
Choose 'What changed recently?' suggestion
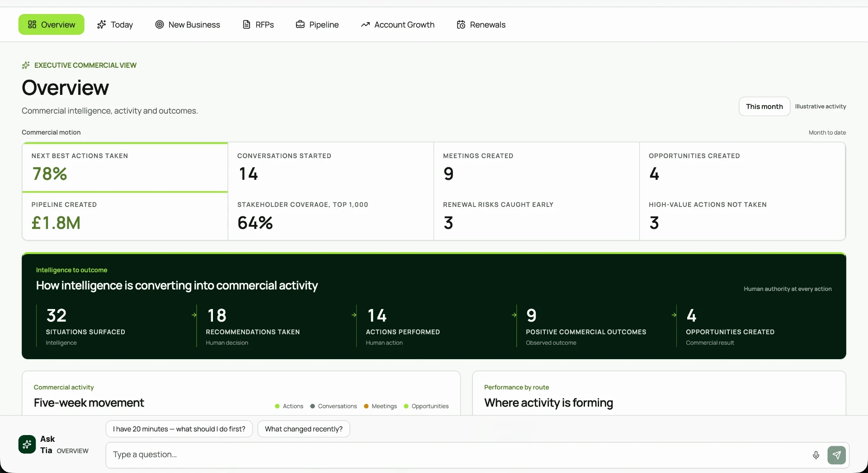coord(304,429)
